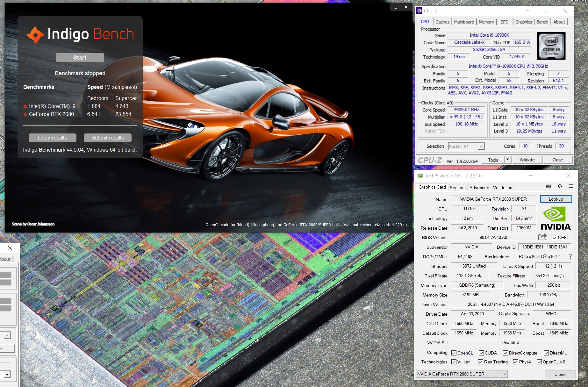
Task: Click the CPU-Z title bar icon
Action: pos(419,11)
